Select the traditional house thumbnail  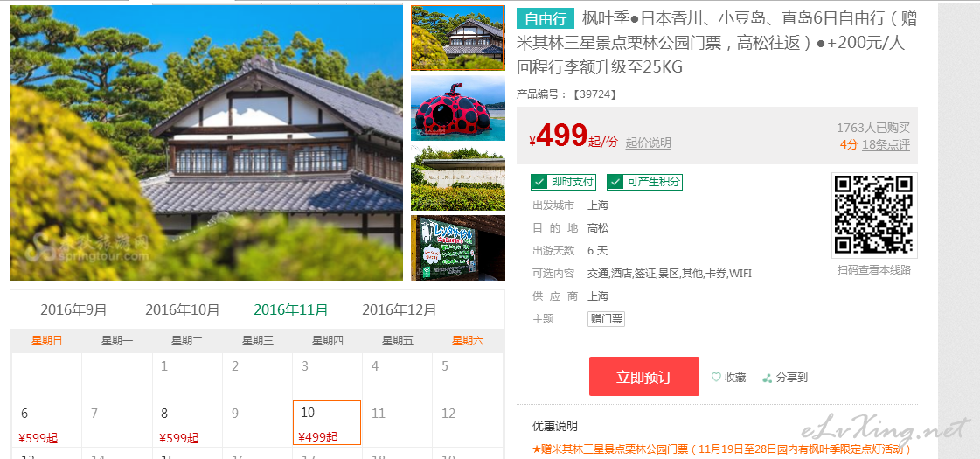[457, 38]
